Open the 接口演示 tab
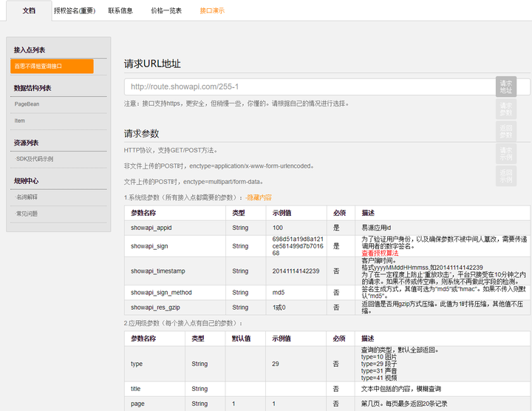This screenshot has width=532, height=411. (212, 10)
